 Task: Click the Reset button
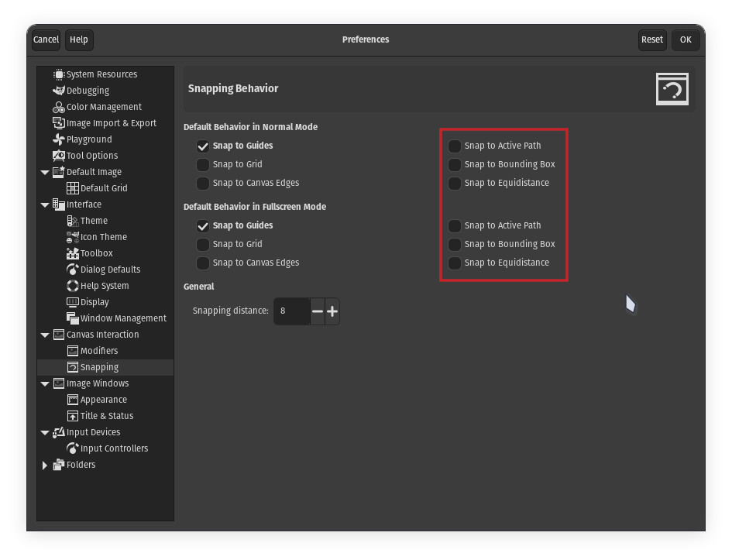(652, 40)
